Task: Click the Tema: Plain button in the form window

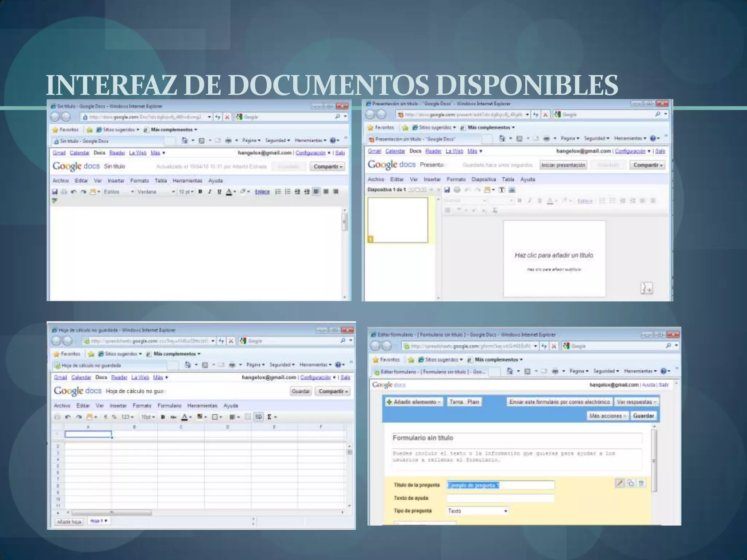Action: coord(464,402)
